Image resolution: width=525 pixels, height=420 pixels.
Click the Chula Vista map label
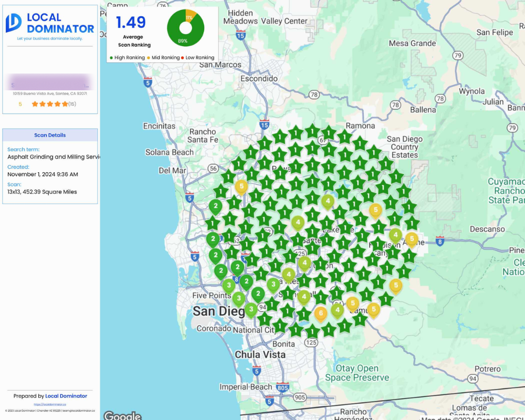click(x=260, y=354)
